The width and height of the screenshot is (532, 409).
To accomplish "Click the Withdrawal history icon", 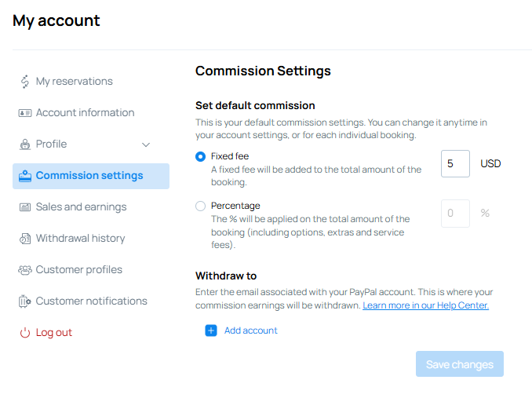I will [25, 239].
